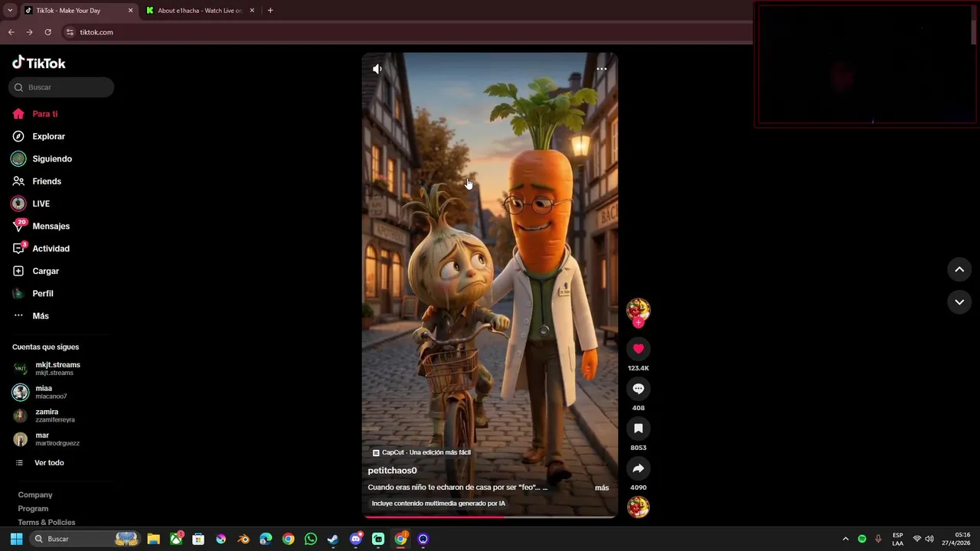This screenshot has width=980, height=551.
Task: Click the video progress bar
Action: (490, 517)
